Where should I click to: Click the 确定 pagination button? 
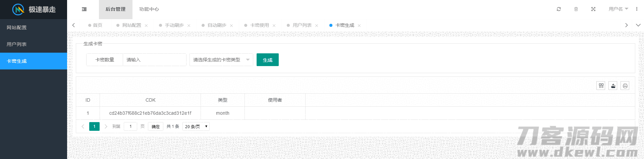point(156,126)
